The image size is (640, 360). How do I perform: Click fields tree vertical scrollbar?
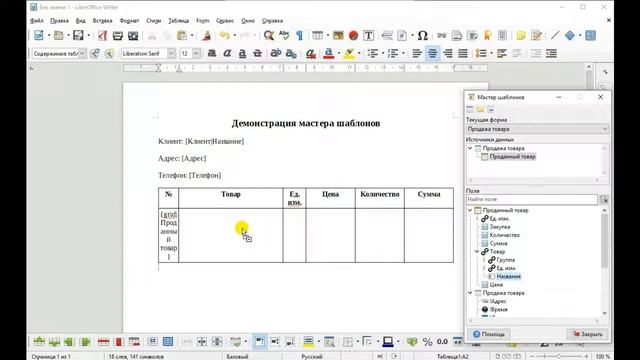coord(604,262)
